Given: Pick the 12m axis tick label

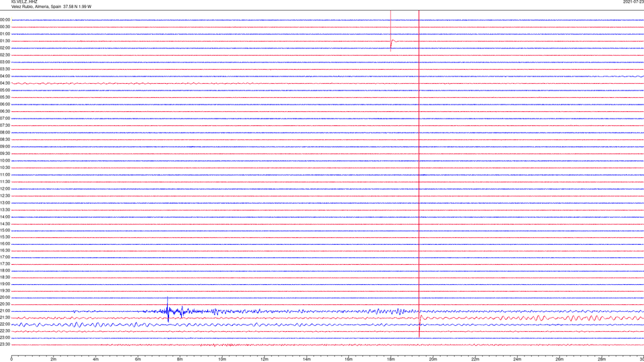Looking at the screenshot, I should coord(264,359).
